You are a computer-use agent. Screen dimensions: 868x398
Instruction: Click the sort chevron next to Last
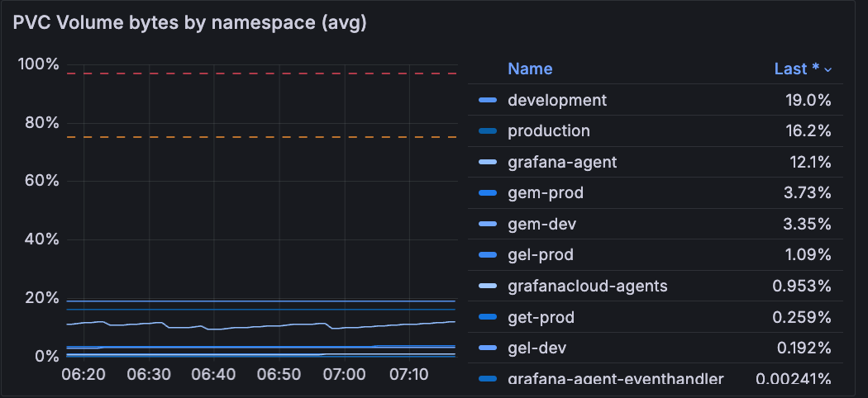click(x=827, y=69)
